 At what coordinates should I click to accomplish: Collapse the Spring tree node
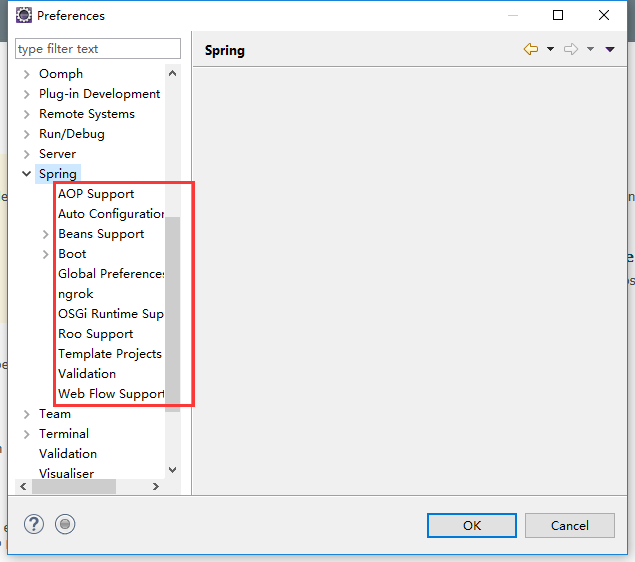point(27,174)
